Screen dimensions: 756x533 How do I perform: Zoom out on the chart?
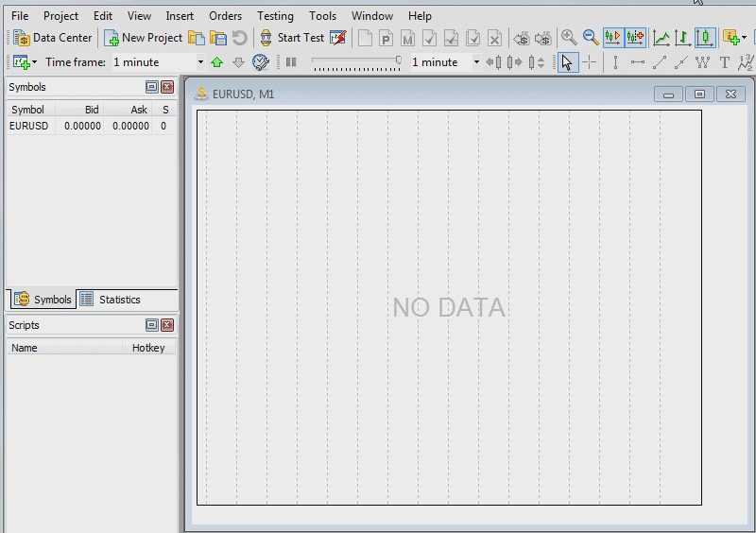coord(591,38)
